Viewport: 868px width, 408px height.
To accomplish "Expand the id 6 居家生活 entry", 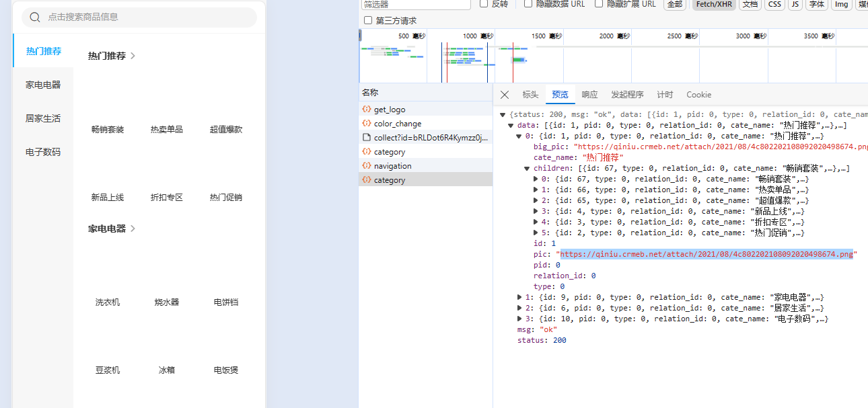I will 519,308.
